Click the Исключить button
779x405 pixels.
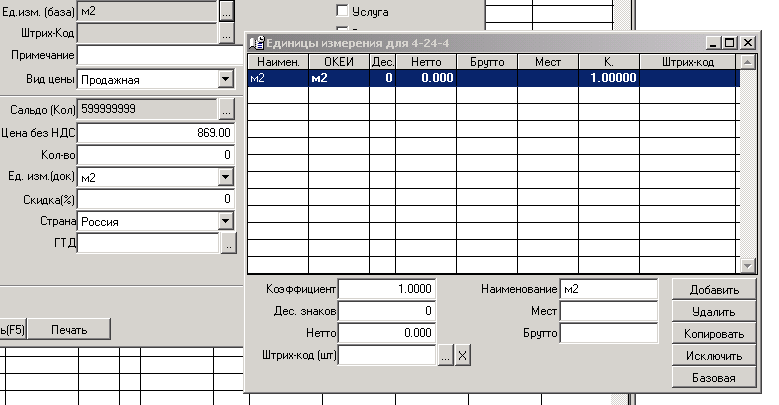[x=714, y=356]
